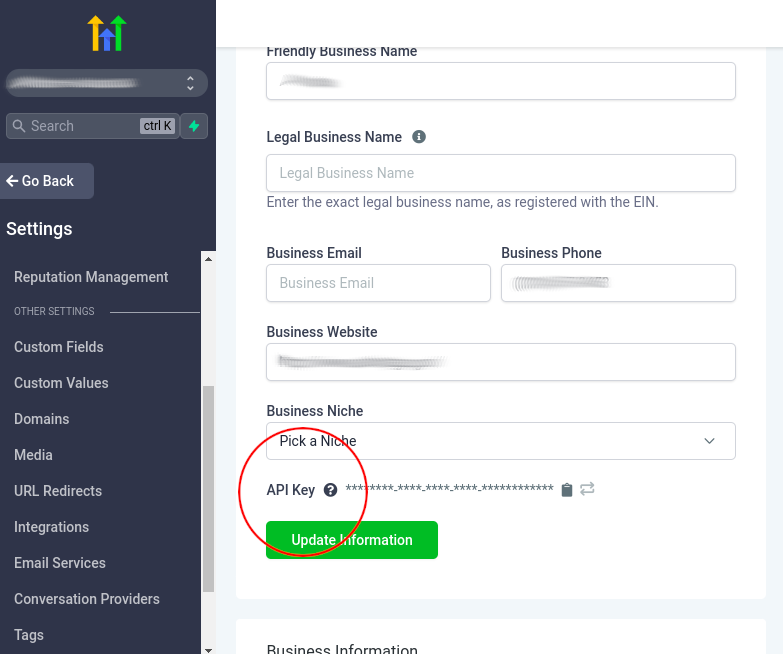
Task: Click the Business Website field
Action: 501,362
